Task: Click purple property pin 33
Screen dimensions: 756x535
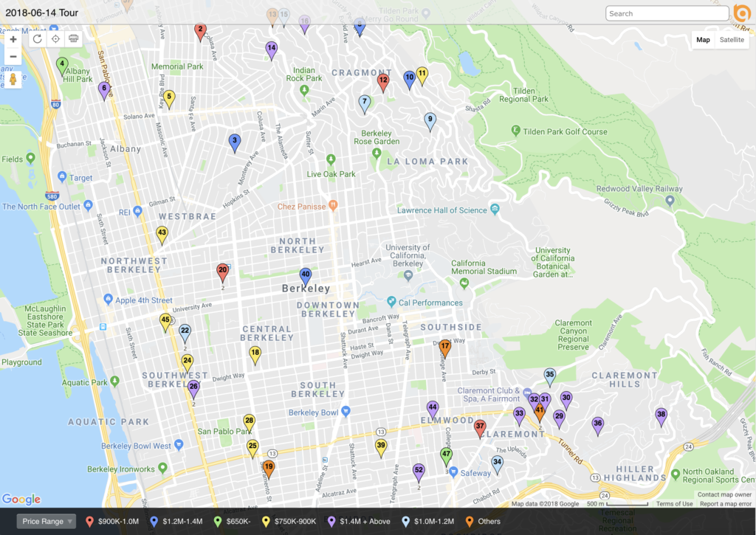Action: [519, 415]
